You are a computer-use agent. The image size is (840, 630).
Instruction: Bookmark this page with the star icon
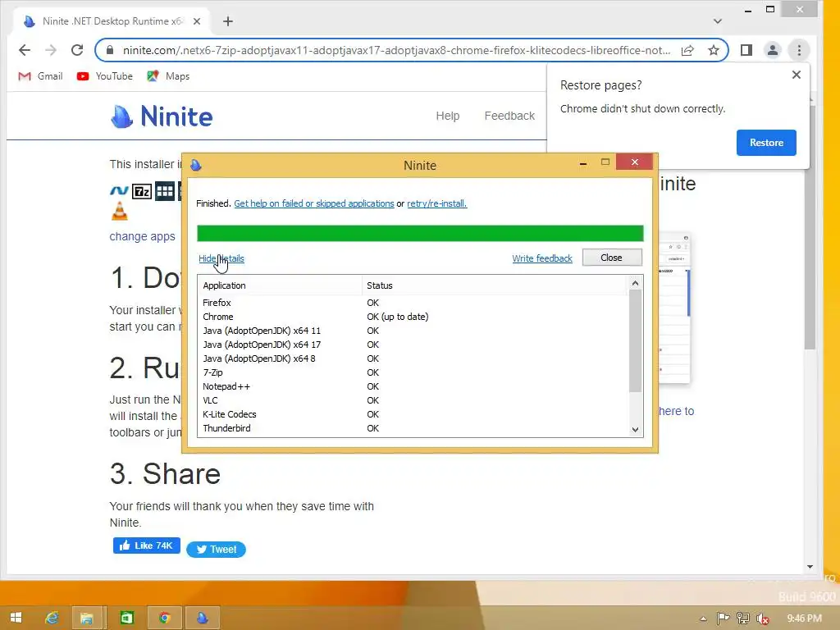tap(714, 50)
